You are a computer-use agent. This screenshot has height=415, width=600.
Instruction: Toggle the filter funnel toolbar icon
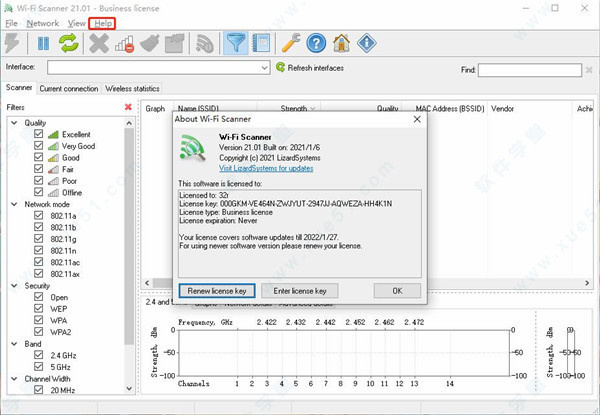tap(238, 43)
